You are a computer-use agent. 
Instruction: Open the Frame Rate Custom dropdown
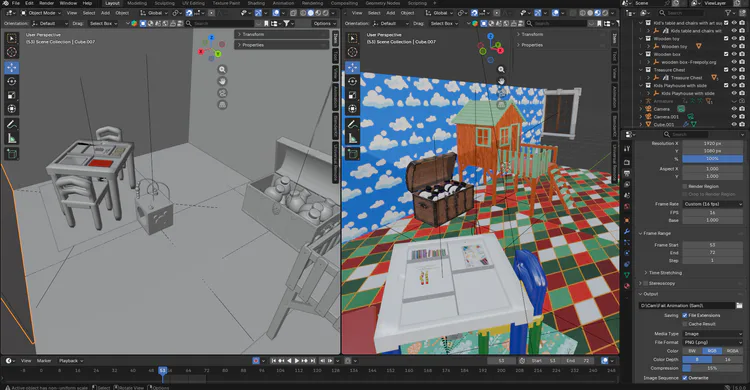[x=713, y=204]
